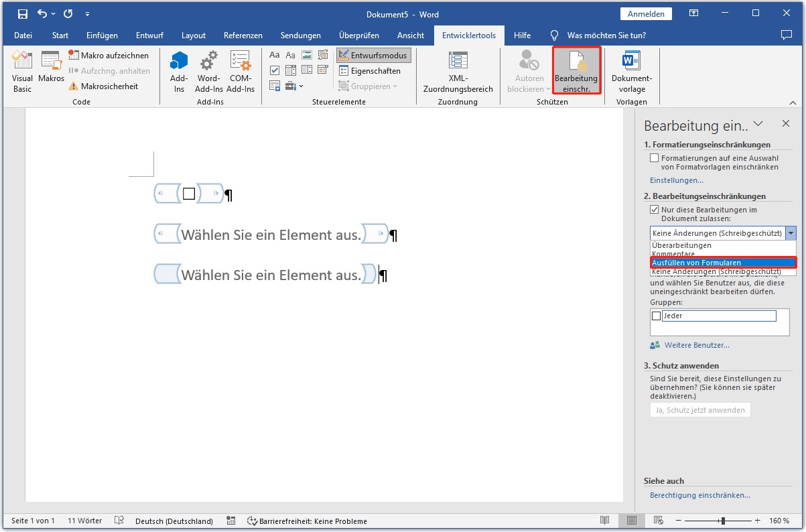The image size is (806, 532).
Task: Open the Eigenschaften control properties
Action: (x=369, y=70)
